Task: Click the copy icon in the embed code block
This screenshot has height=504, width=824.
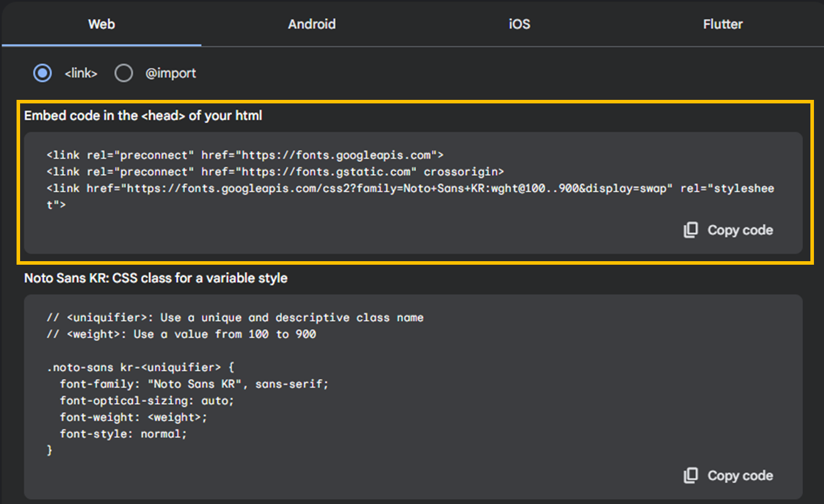Action: tap(690, 230)
